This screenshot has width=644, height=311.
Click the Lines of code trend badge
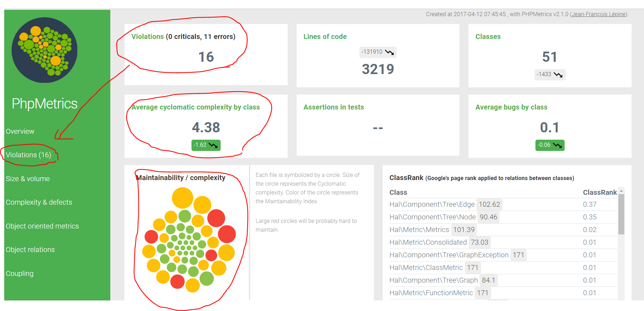tap(378, 52)
